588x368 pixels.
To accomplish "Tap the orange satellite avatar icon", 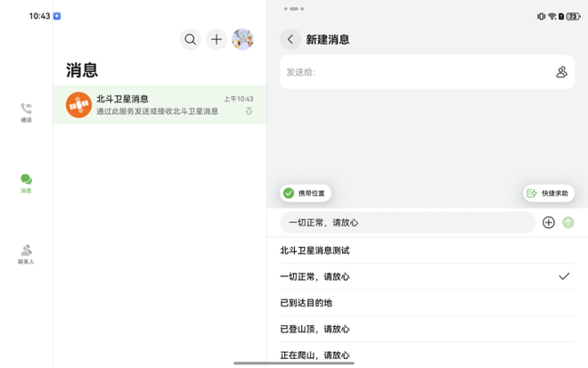I will pyautogui.click(x=78, y=104).
